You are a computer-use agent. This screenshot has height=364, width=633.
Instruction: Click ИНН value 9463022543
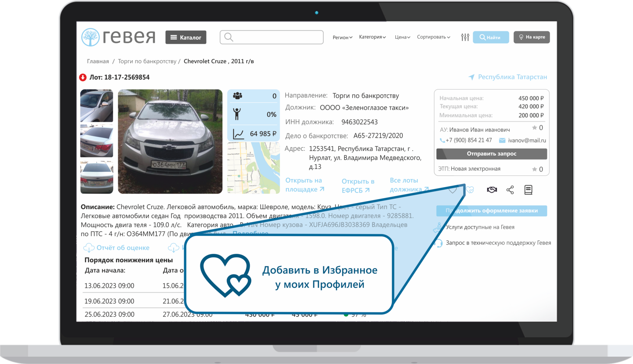(359, 122)
